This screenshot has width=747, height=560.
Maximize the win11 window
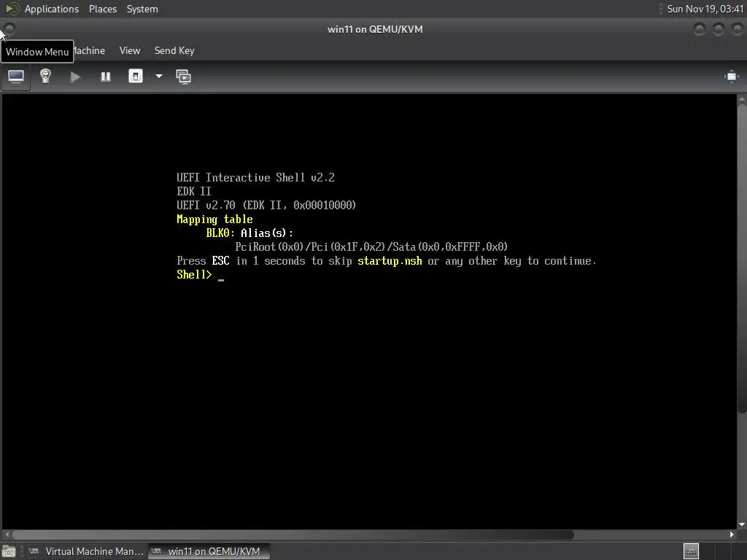coord(719,29)
